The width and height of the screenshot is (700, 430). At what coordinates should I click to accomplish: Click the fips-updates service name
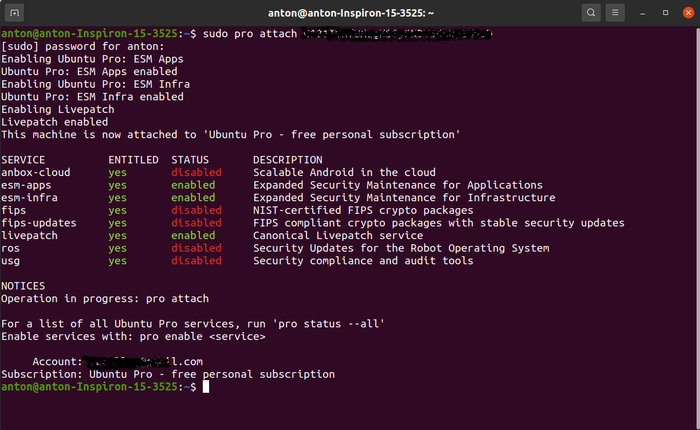click(x=38, y=223)
